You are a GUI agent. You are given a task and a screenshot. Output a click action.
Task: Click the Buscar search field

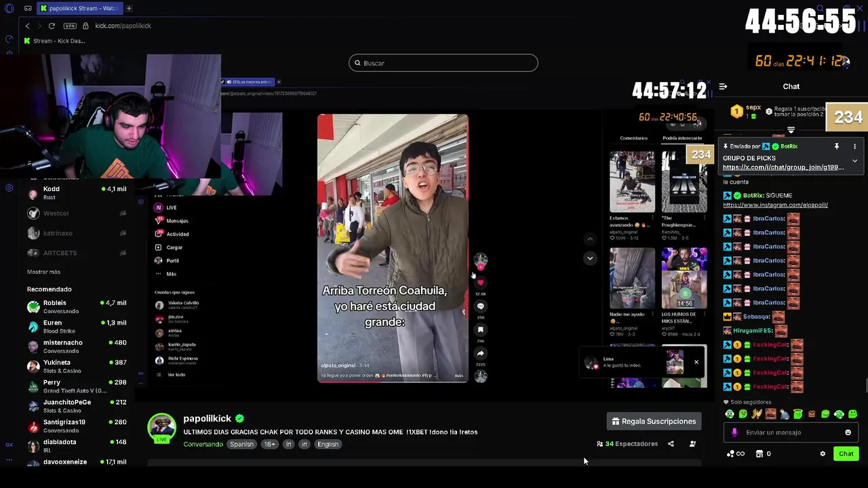443,63
